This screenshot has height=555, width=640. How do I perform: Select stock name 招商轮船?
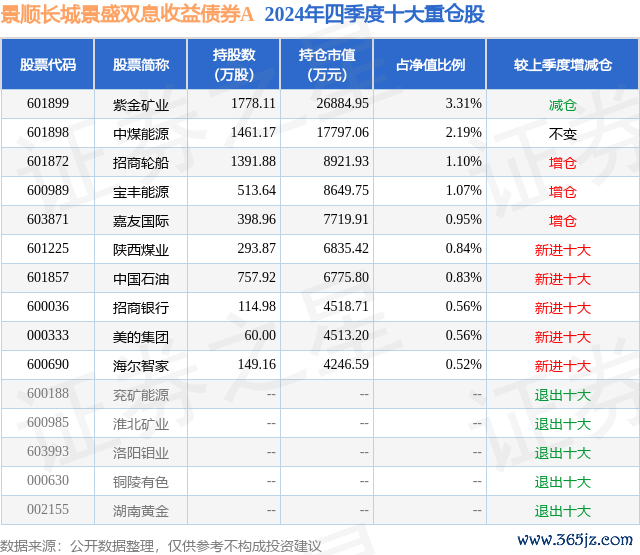pos(141,163)
